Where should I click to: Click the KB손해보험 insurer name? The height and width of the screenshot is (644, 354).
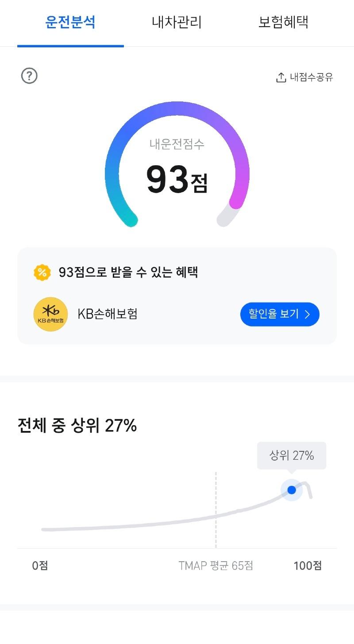click(x=108, y=314)
